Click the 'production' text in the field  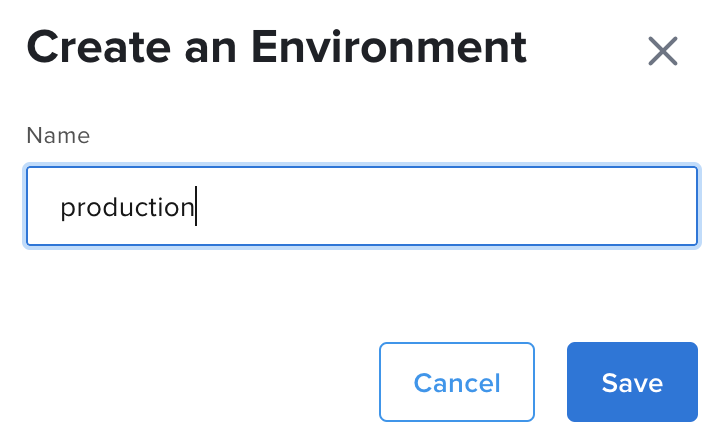[126, 208]
